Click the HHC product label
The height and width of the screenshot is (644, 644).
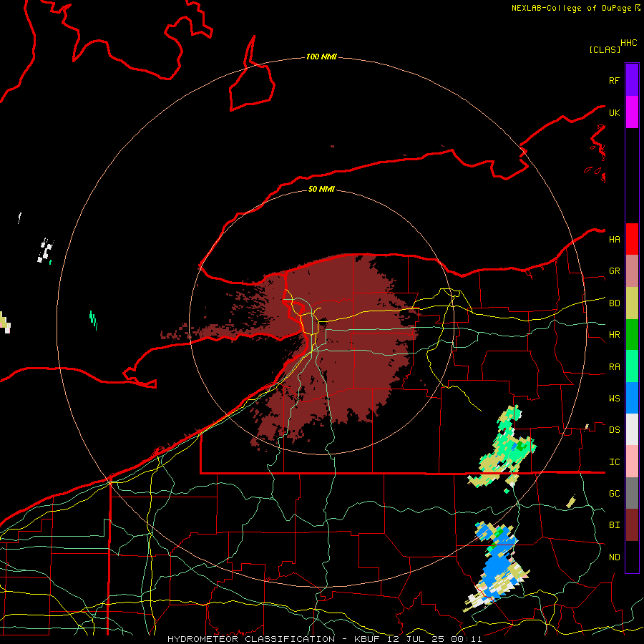629,43
